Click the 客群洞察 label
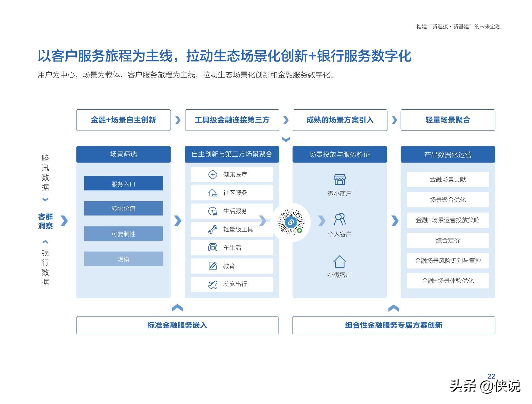This screenshot has height=404, width=532. pyautogui.click(x=45, y=221)
